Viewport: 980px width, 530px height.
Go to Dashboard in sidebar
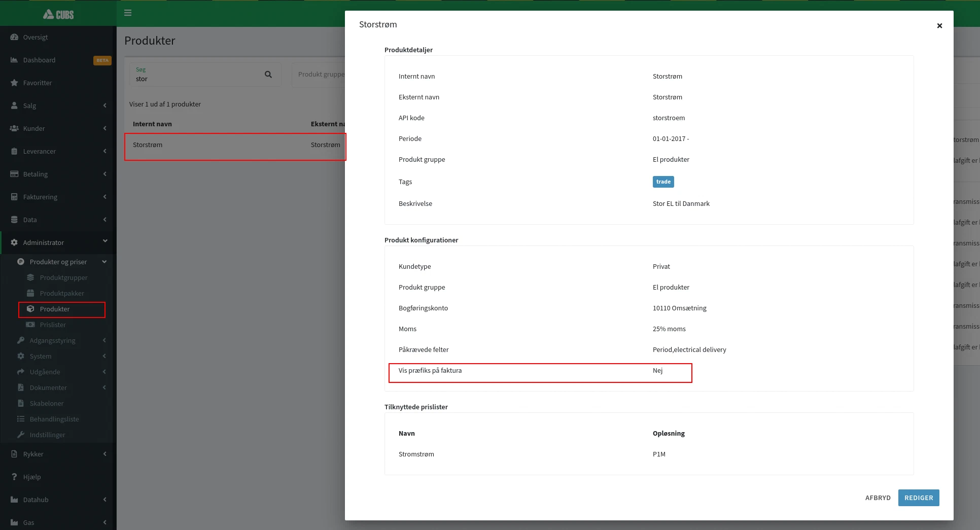39,60
